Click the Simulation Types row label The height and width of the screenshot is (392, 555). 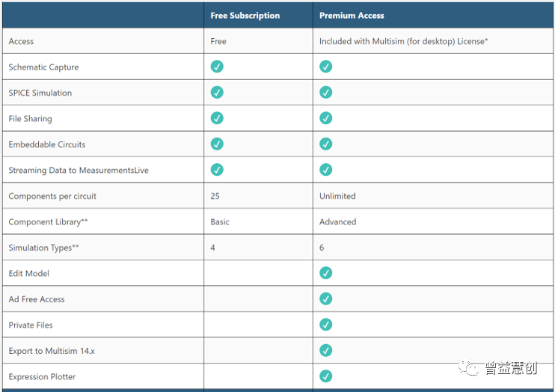pyautogui.click(x=43, y=248)
